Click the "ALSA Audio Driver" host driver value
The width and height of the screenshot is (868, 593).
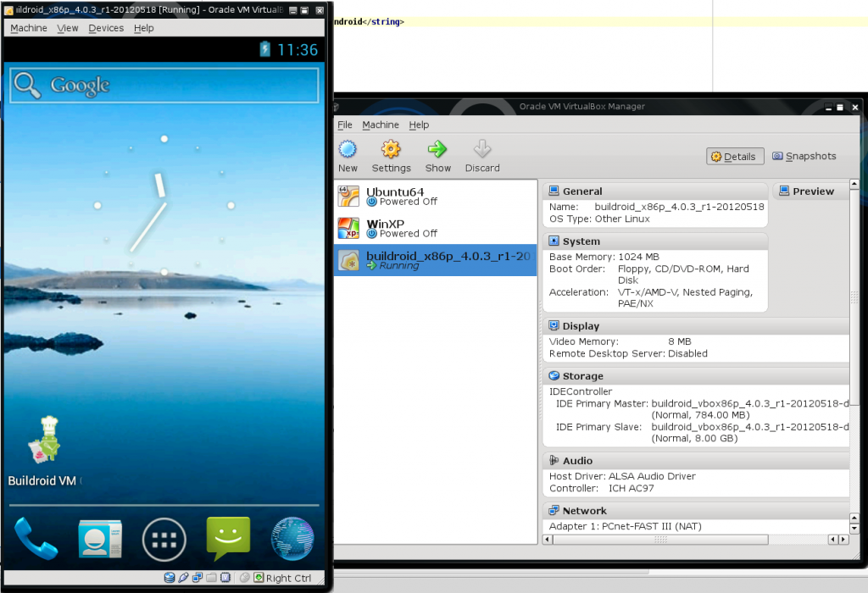(x=652, y=476)
